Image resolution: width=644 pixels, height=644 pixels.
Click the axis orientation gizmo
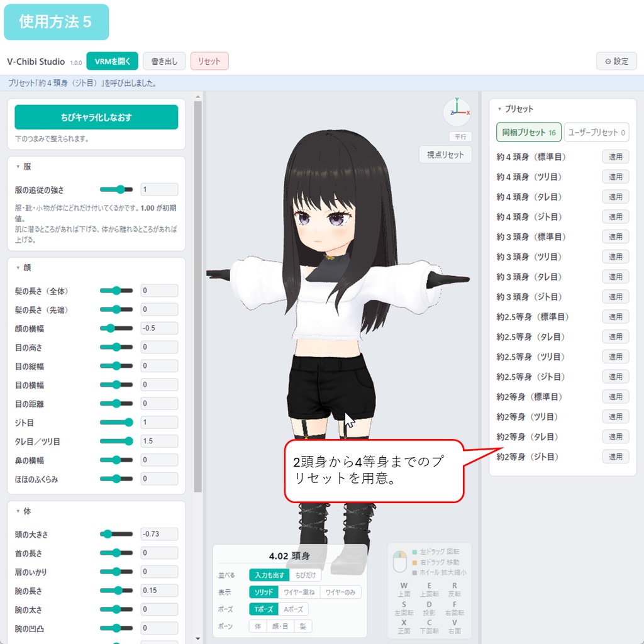(x=457, y=111)
